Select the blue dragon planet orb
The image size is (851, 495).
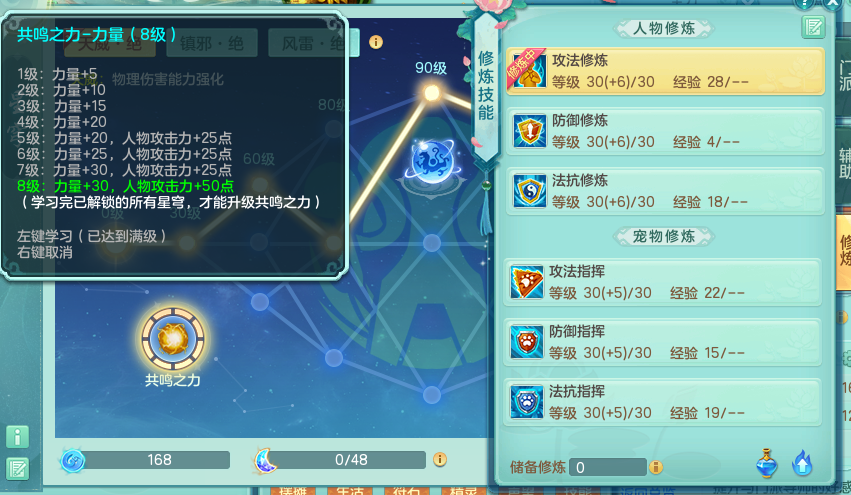tap(433, 161)
